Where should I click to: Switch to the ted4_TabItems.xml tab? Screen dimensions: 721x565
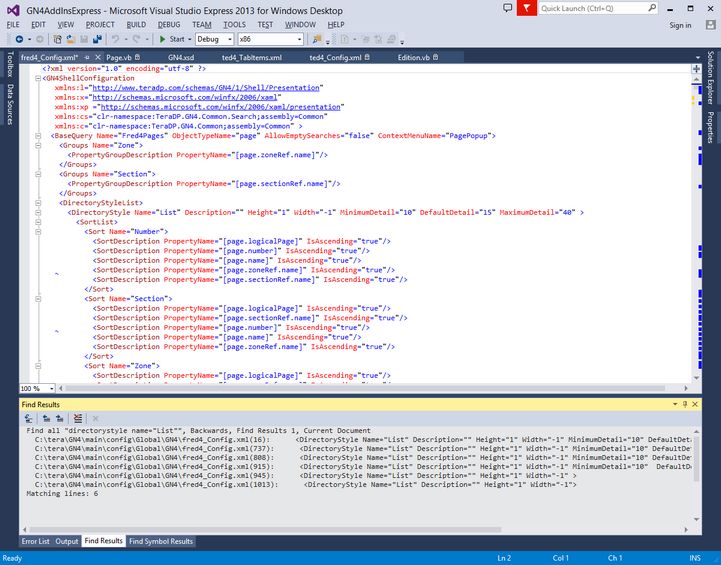pos(252,57)
